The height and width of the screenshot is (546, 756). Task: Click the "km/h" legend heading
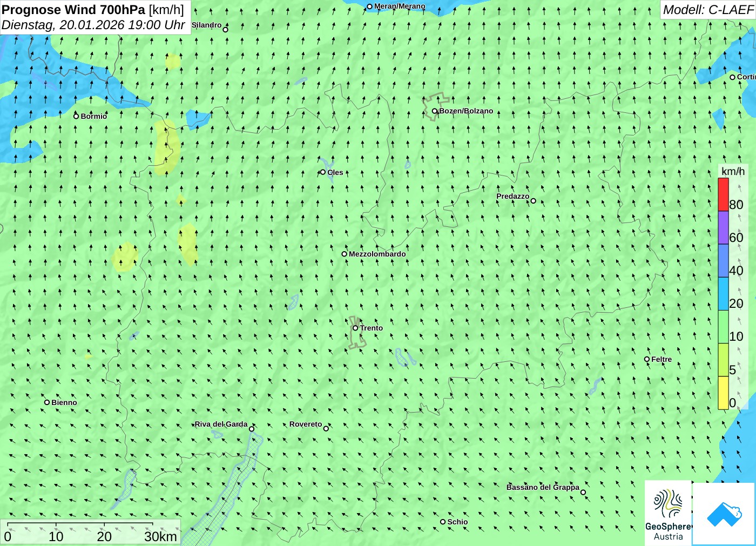[x=733, y=171]
